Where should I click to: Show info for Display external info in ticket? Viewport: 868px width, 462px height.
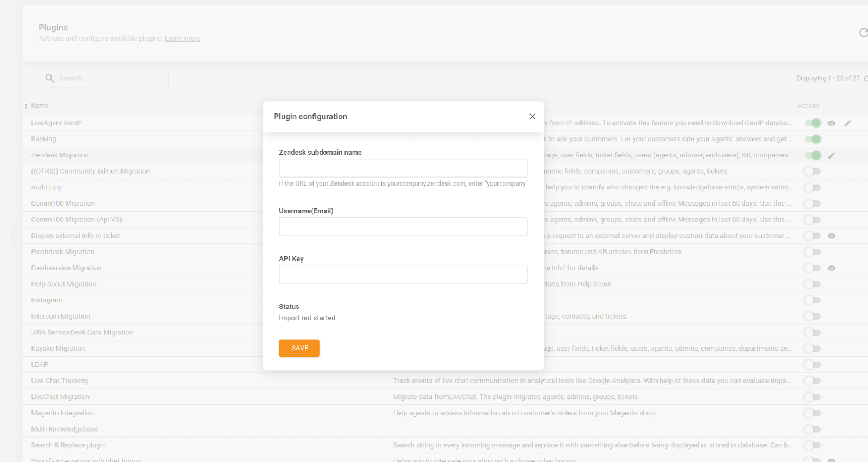coord(832,236)
